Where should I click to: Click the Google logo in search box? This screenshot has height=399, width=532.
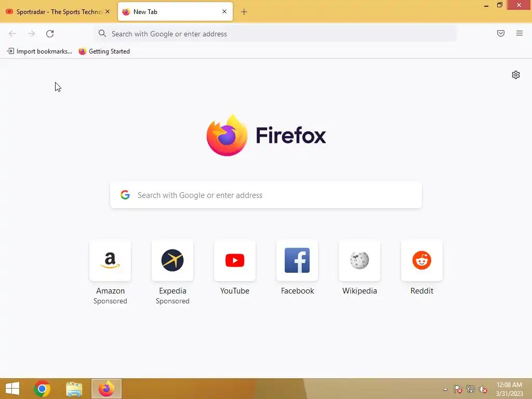click(125, 195)
